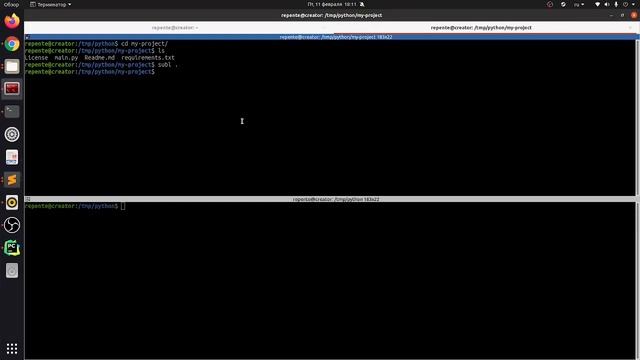Click the notification bell beside the clock
640x360 pixels.
tap(362, 4)
